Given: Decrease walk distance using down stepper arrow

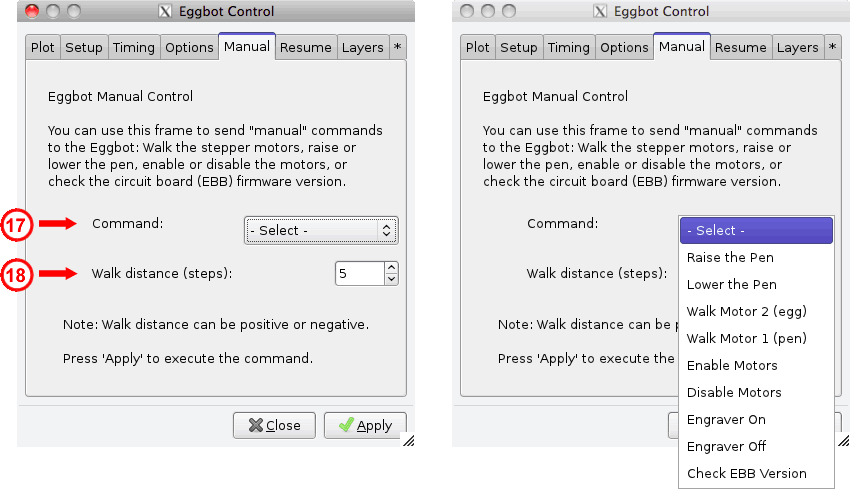Looking at the screenshot, I should coord(390,279).
